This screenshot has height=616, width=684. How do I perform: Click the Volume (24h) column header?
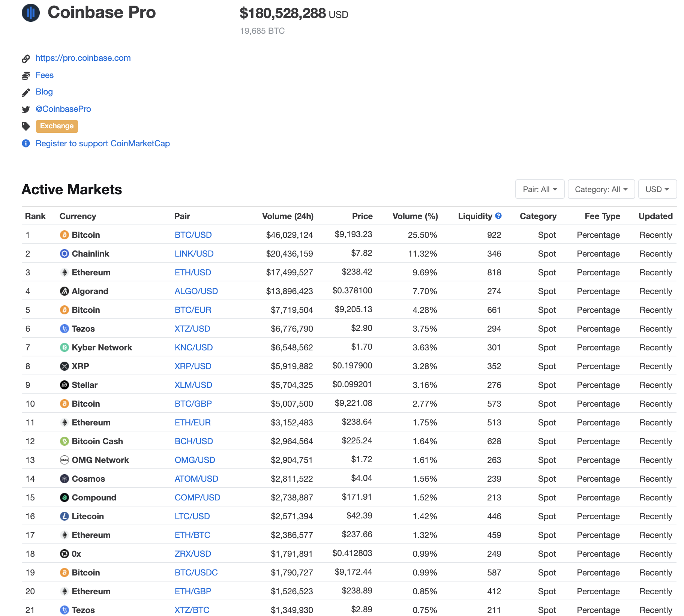tap(288, 216)
